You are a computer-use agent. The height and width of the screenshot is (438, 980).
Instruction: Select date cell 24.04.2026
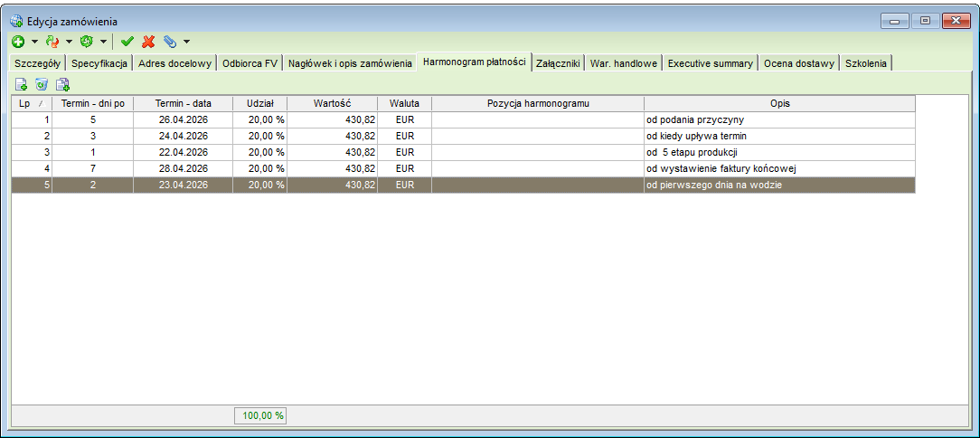(184, 136)
